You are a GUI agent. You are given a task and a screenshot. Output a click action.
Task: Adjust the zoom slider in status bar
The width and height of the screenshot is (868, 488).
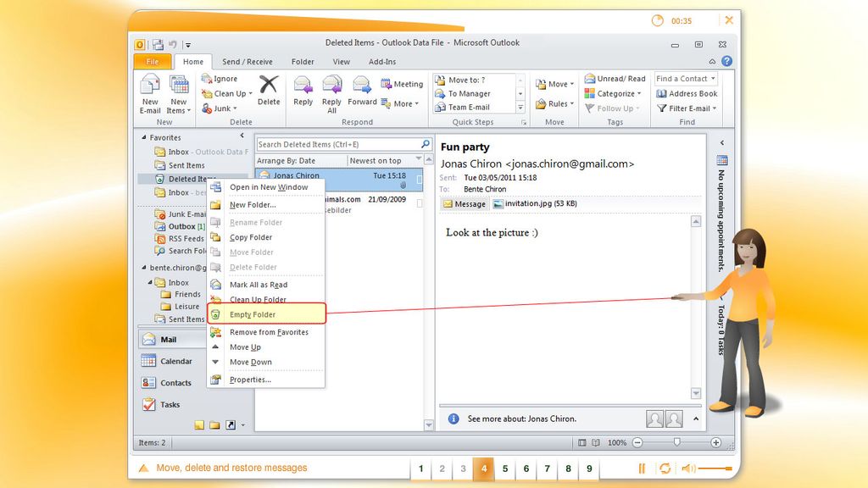[x=676, y=442]
